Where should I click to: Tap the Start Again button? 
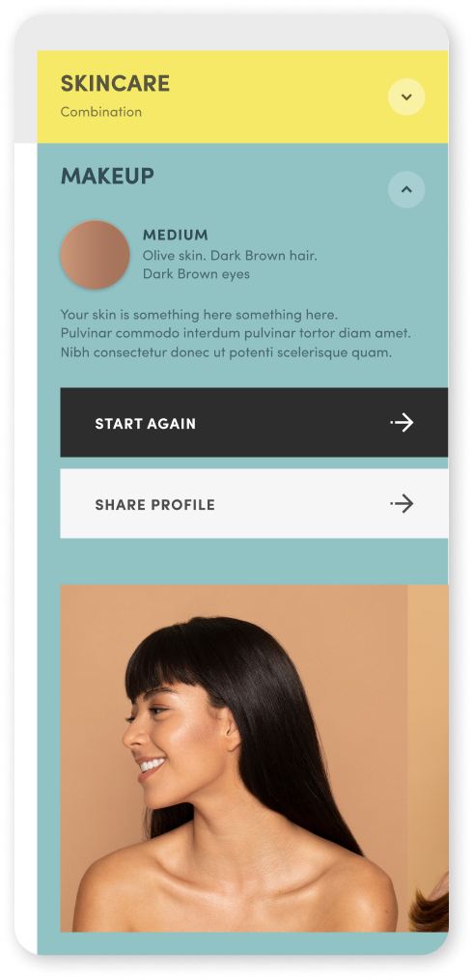(254, 423)
